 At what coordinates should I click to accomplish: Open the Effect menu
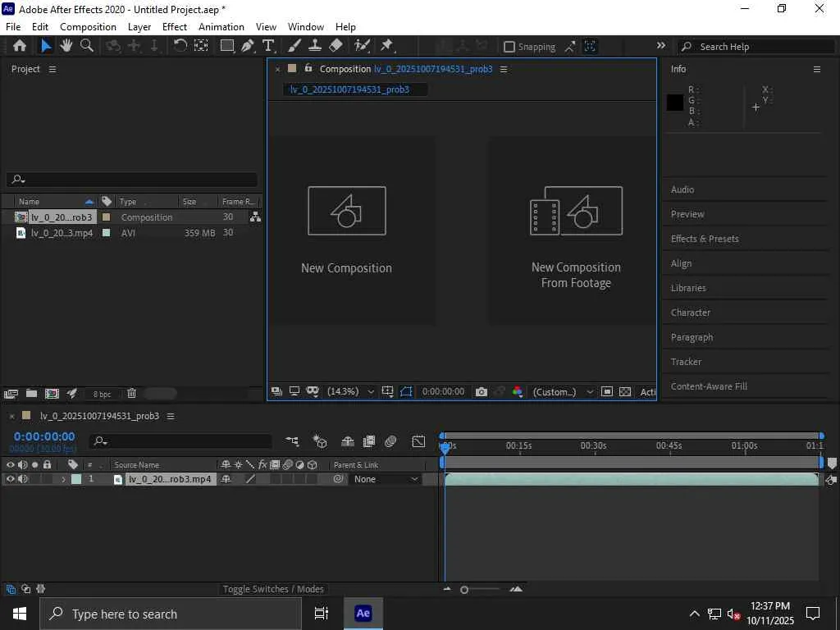tap(175, 27)
